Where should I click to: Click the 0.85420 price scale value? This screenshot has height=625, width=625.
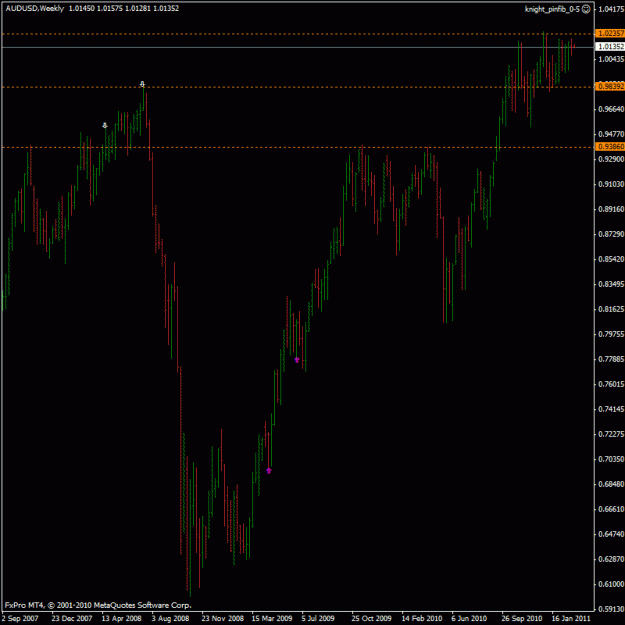pyautogui.click(x=611, y=259)
